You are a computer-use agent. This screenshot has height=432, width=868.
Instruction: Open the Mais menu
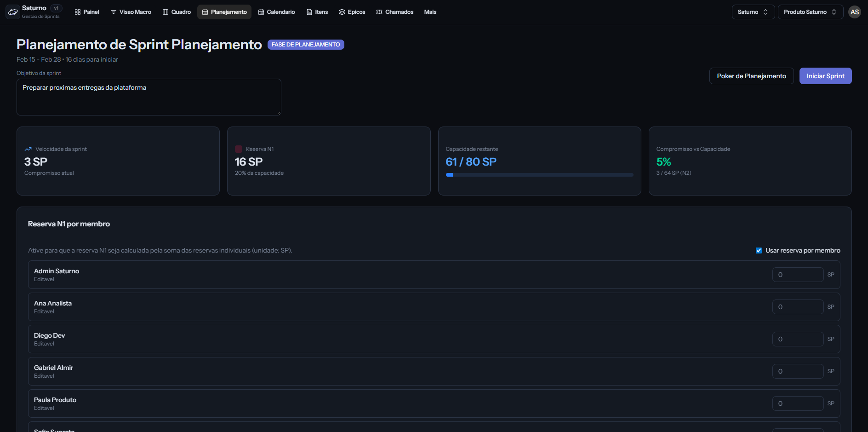click(430, 12)
